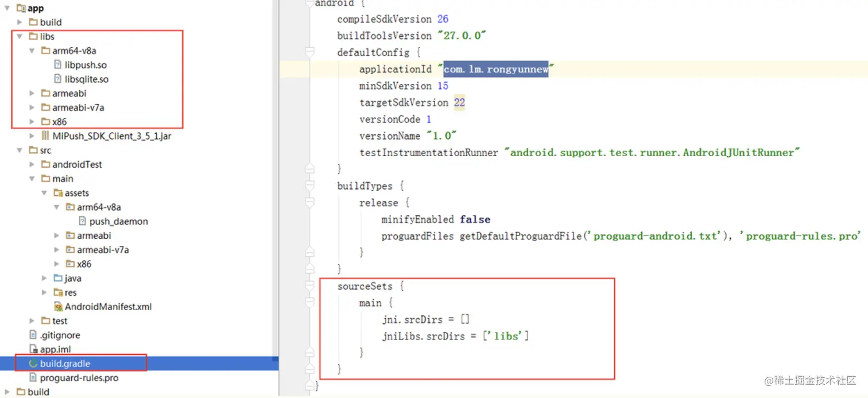Fold the release block in gutter
868x398 pixels.
(310, 203)
